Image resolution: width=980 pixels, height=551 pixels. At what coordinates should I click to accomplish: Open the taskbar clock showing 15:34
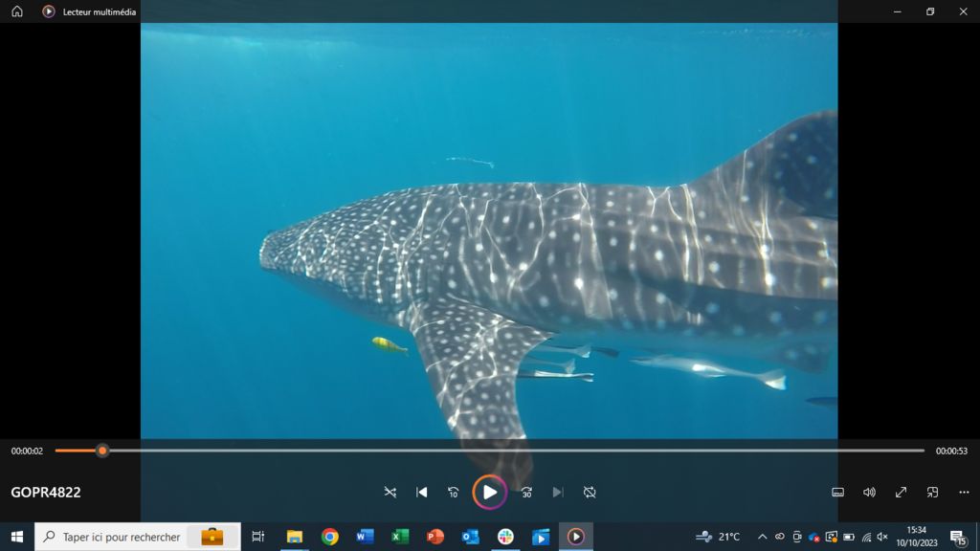pos(916,536)
